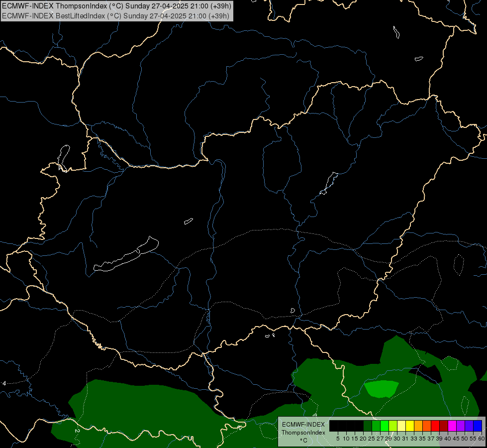The width and height of the screenshot is (487, 448).
Task: Click the pale yellow 30–31 legend swatch
Action: [401, 426]
